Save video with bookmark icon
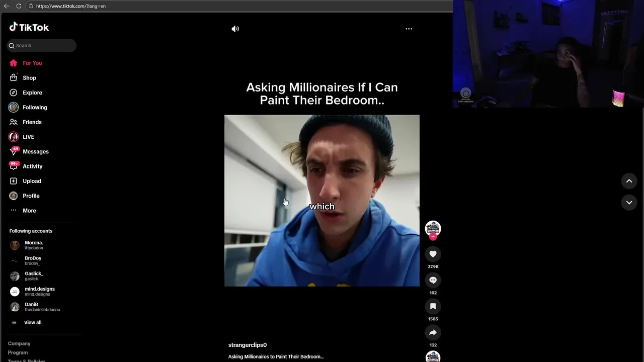This screenshot has width=644, height=362. [433, 306]
